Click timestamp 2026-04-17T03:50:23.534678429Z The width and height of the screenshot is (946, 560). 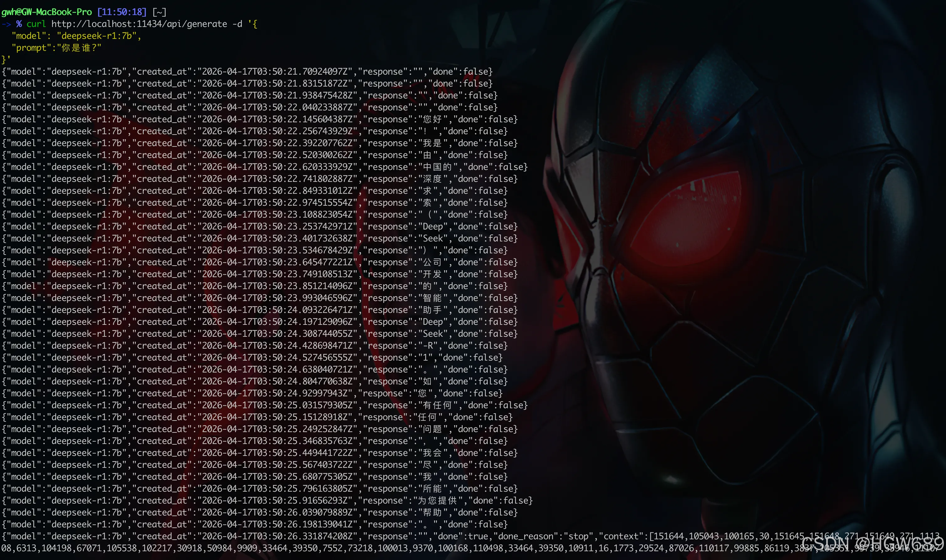coord(277,251)
